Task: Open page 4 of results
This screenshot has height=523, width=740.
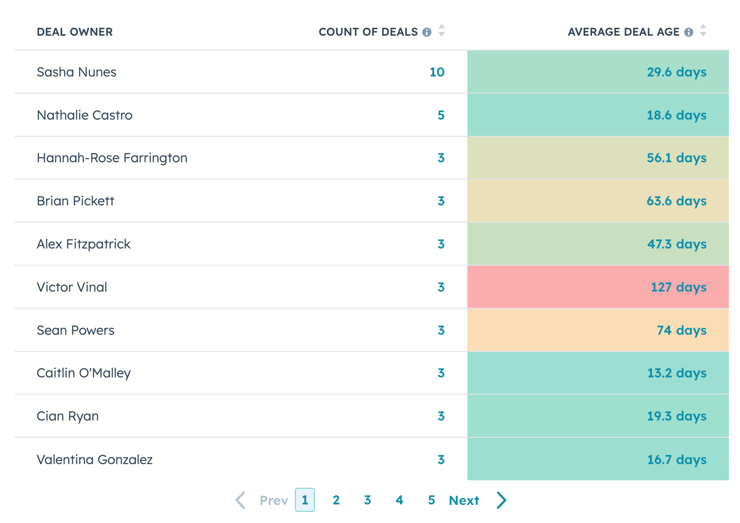Action: (399, 500)
